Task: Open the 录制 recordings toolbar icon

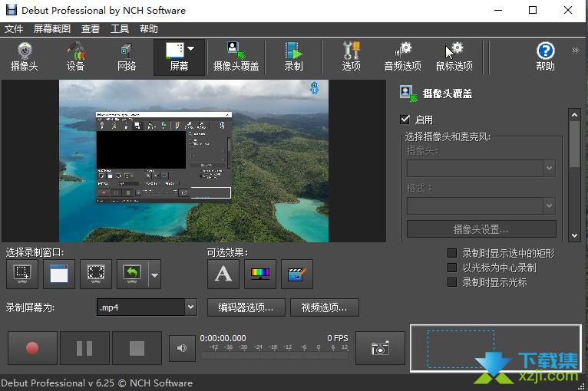Action: click(x=293, y=58)
